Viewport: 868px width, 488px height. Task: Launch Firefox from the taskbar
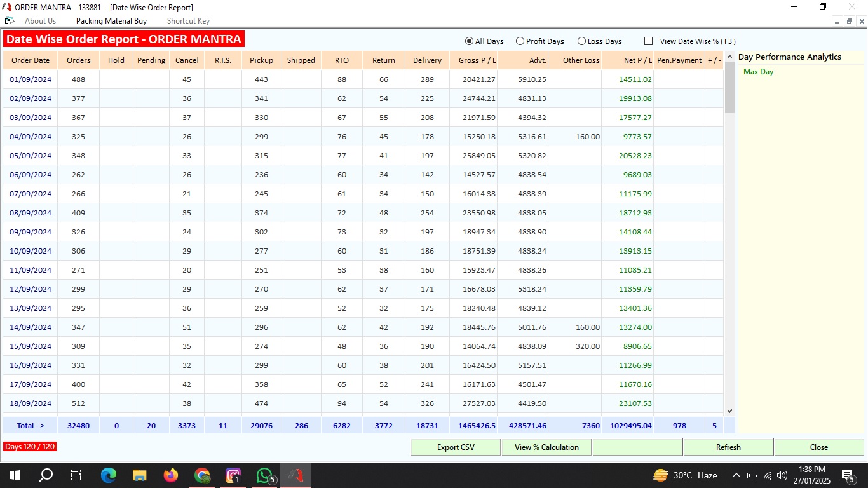pos(171,475)
